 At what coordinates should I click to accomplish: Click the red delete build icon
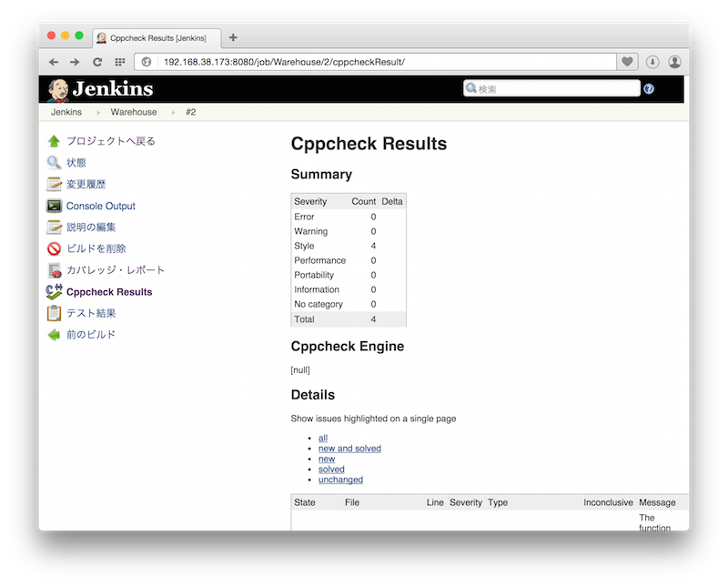[x=54, y=248]
